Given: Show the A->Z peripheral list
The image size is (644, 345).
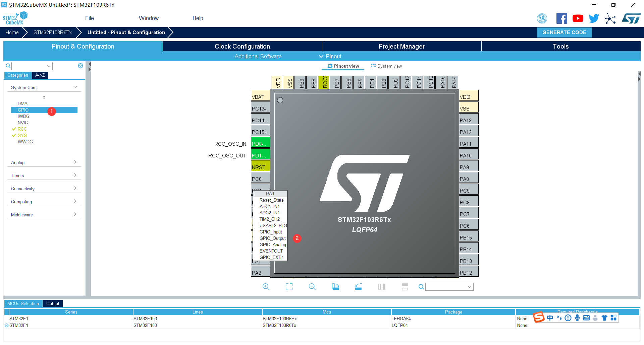Looking at the screenshot, I should coord(40,75).
